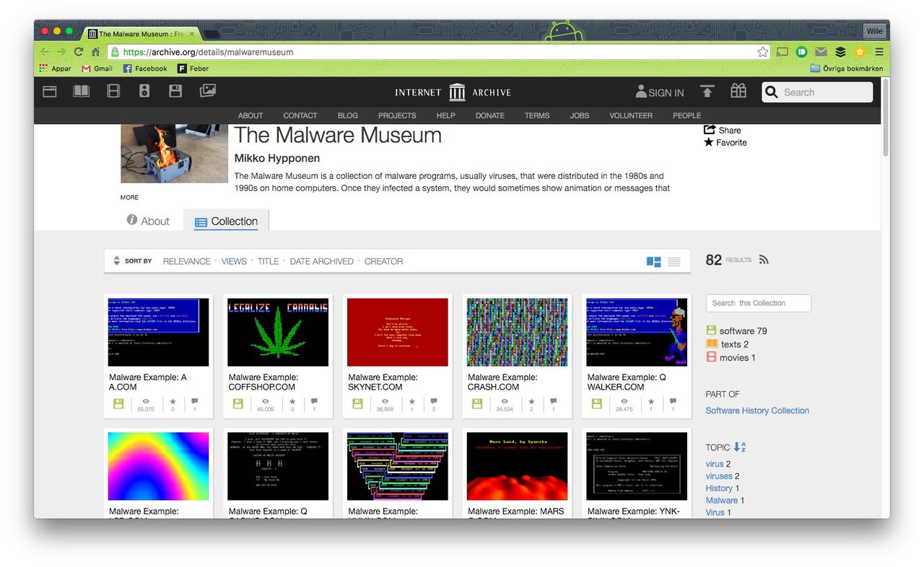Expand description with MORE
The height and width of the screenshot is (567, 924).
(x=129, y=197)
